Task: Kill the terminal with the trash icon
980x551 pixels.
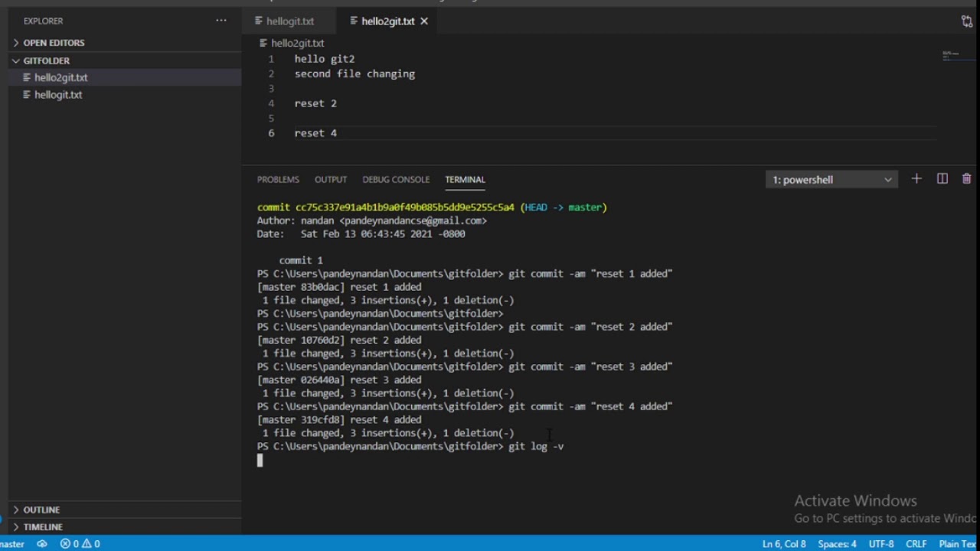Action: [967, 179]
